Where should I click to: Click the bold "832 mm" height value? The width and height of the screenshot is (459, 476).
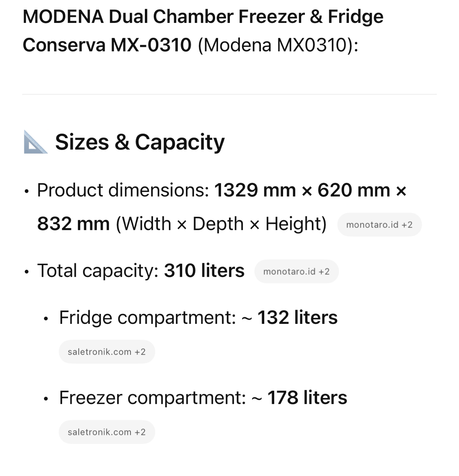pyautogui.click(x=73, y=224)
